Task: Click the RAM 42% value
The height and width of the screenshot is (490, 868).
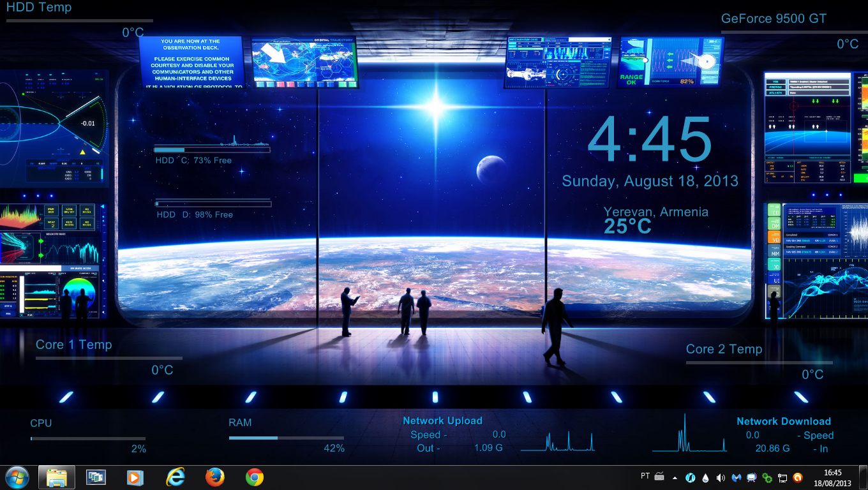Action: coord(334,449)
